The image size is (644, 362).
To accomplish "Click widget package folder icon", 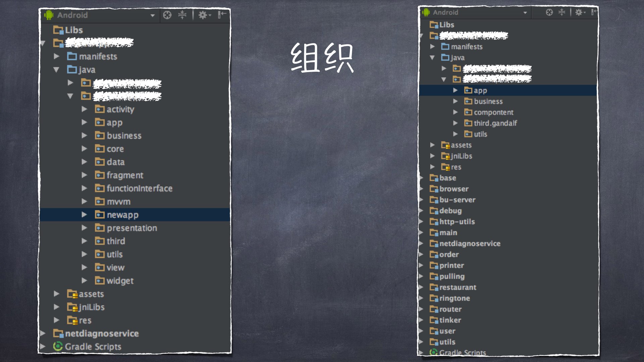I will pos(100,281).
